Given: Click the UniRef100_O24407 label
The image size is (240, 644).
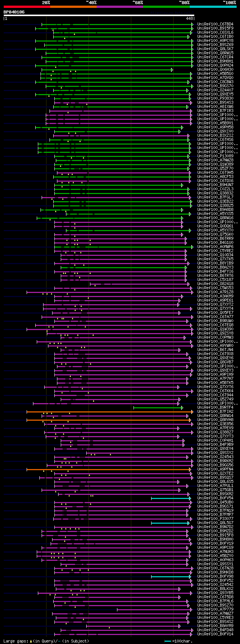Looking at the screenshot, I should click(x=215, y=90).
